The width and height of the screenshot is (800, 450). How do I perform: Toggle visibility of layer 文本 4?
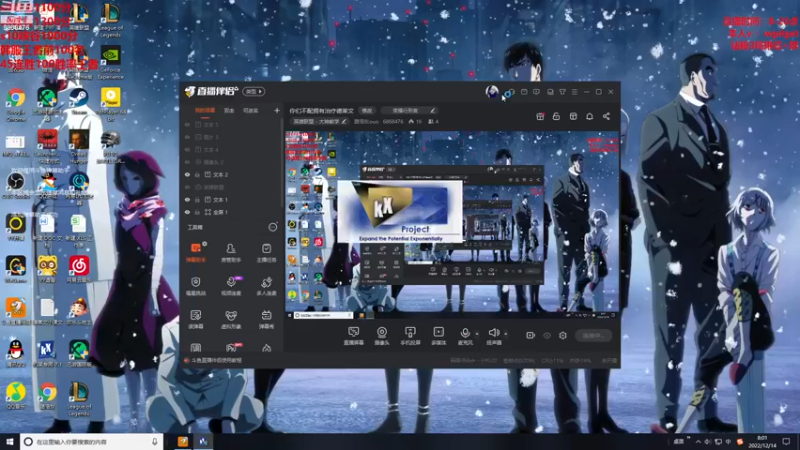pyautogui.click(x=187, y=149)
